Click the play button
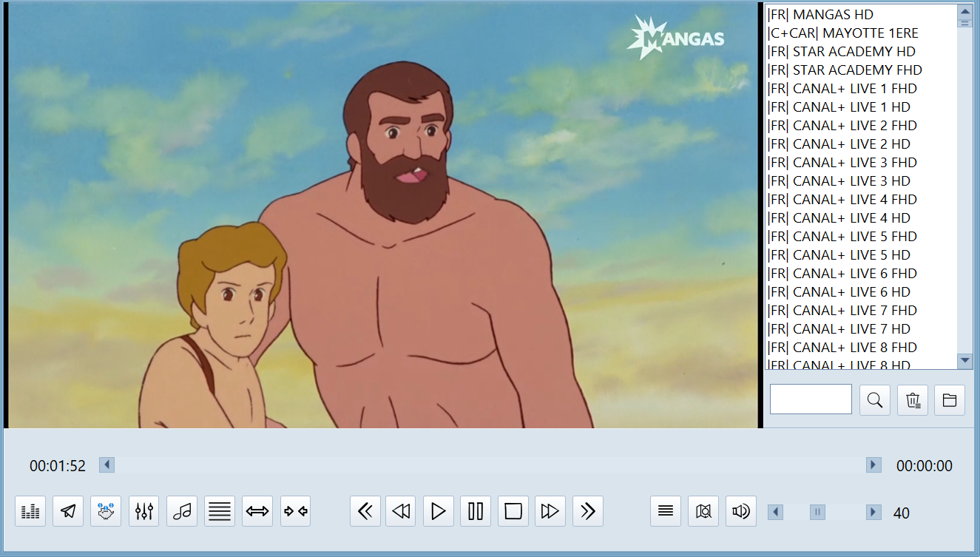The width and height of the screenshot is (980, 557). pyautogui.click(x=439, y=511)
